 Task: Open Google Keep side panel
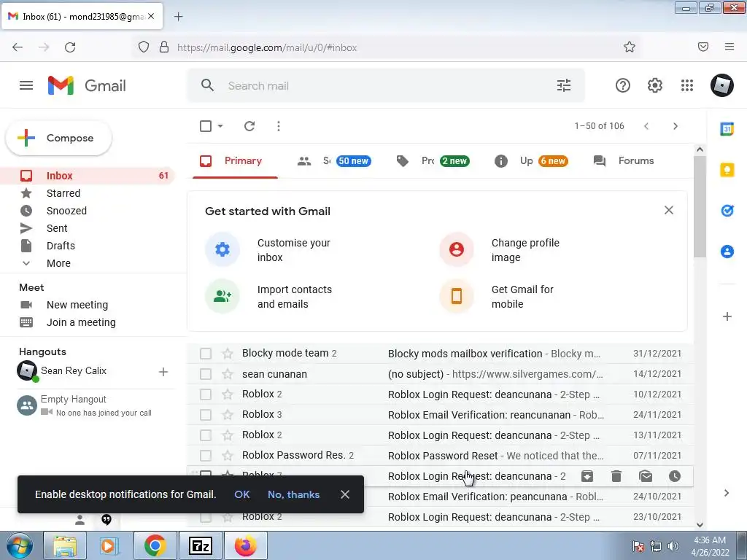pos(727,170)
